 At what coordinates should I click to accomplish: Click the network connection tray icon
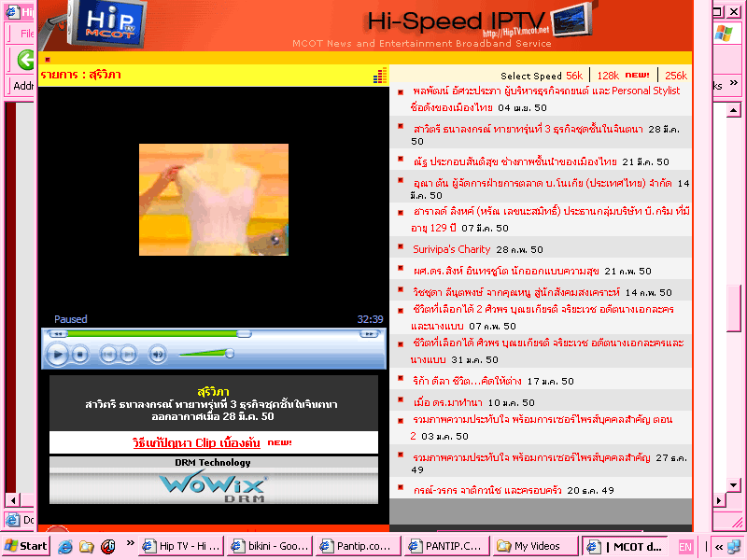click(734, 547)
